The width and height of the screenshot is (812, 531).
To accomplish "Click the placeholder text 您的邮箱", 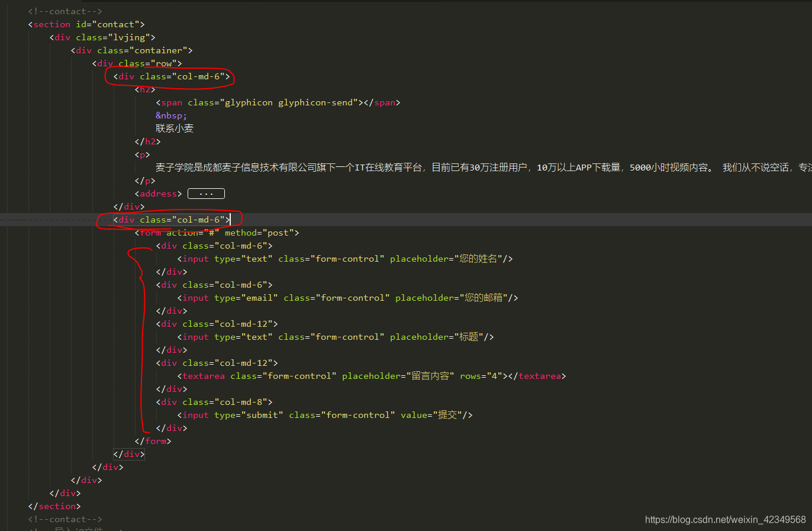I will [x=484, y=298].
